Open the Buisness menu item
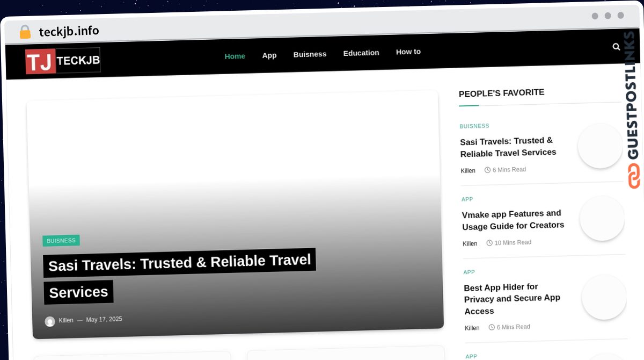 click(x=310, y=54)
